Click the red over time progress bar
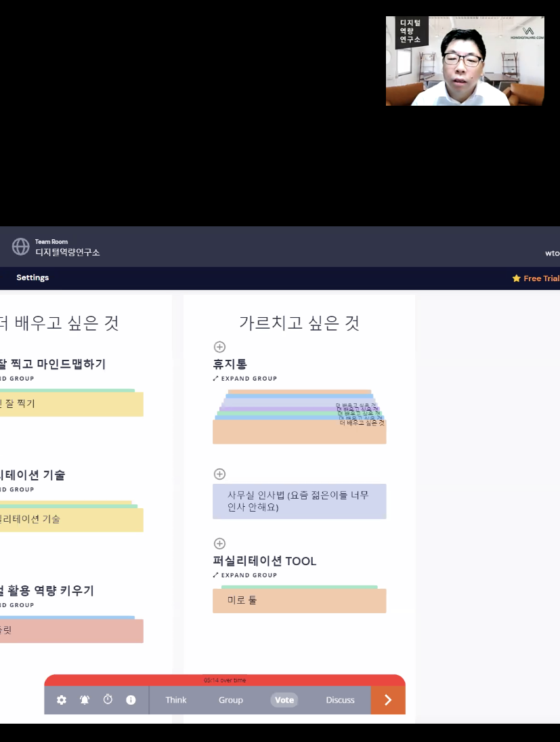The height and width of the screenshot is (742, 560). tap(225, 680)
